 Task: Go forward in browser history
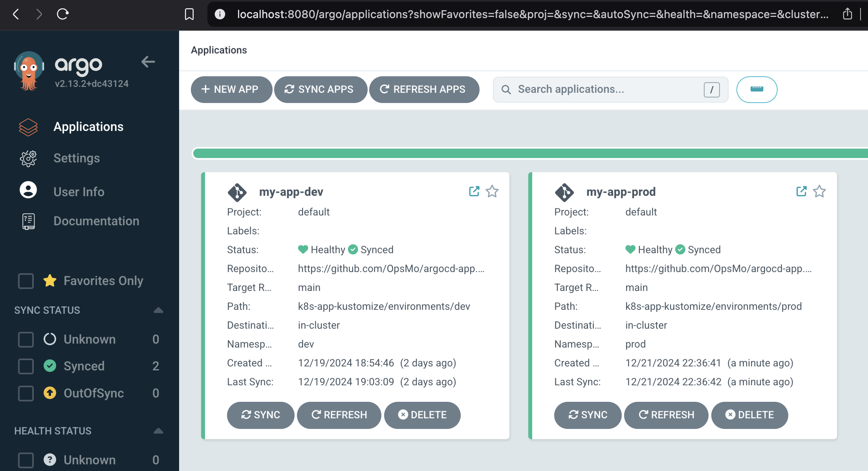coord(39,15)
